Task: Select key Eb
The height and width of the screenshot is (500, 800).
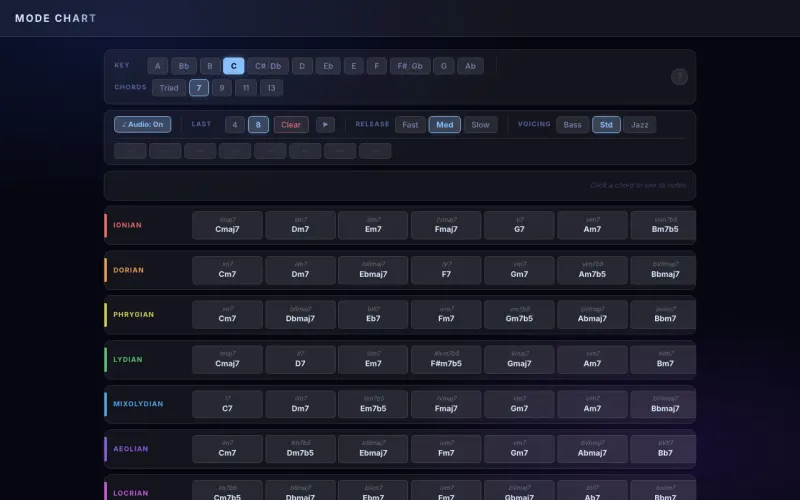Action: click(x=328, y=66)
